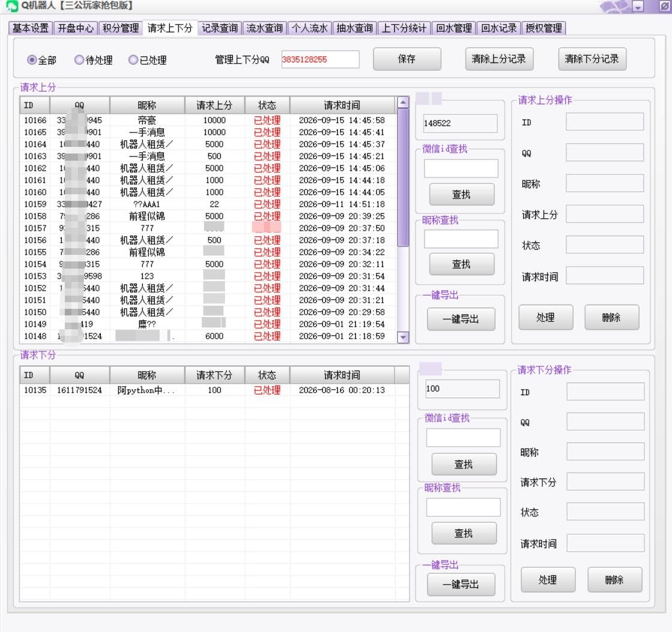The height and width of the screenshot is (632, 672).
Task: Select row with ID 10166
Action: tap(208, 121)
